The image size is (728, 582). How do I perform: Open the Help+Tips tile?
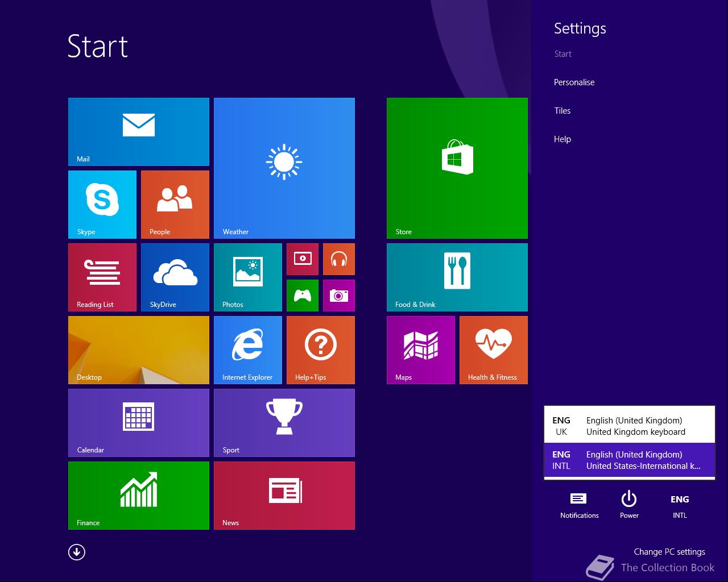(321, 350)
